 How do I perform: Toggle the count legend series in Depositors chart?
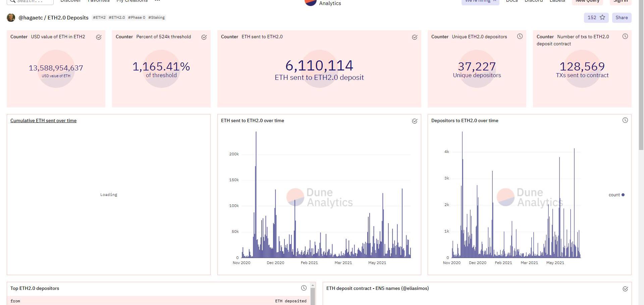[616, 195]
